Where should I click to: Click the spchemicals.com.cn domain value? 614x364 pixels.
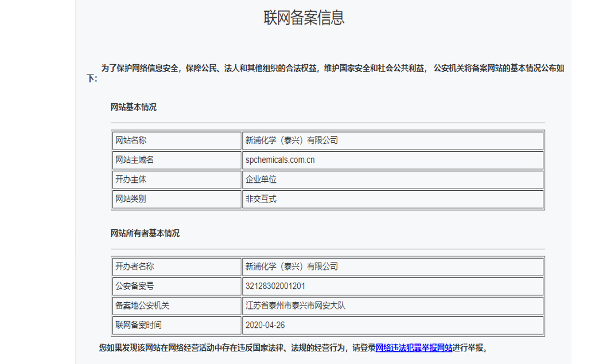click(280, 160)
